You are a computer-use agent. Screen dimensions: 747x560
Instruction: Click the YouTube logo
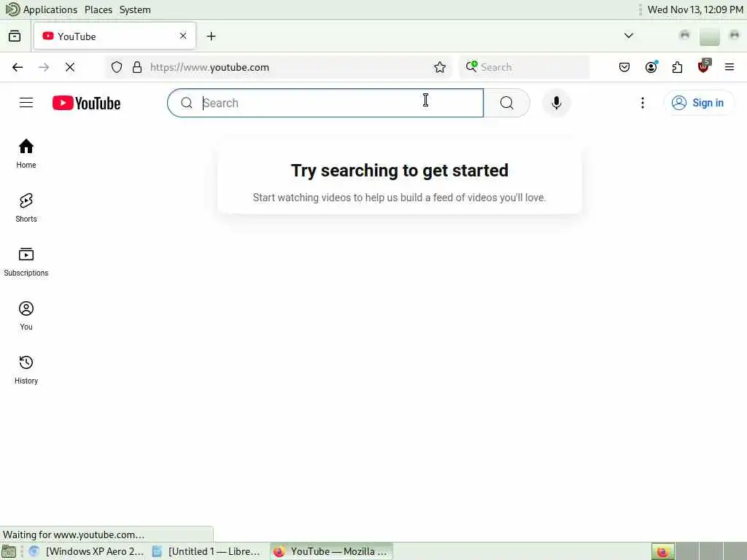pyautogui.click(x=86, y=103)
